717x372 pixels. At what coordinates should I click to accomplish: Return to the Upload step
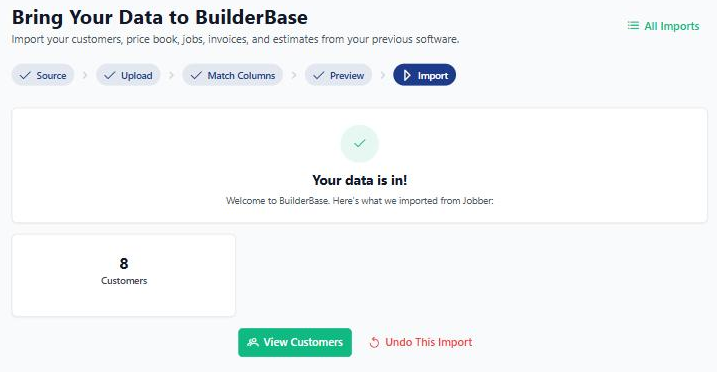point(128,75)
